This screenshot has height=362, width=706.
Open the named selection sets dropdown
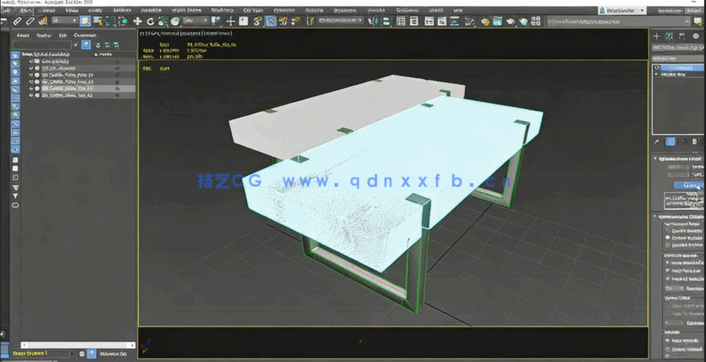[340, 20]
